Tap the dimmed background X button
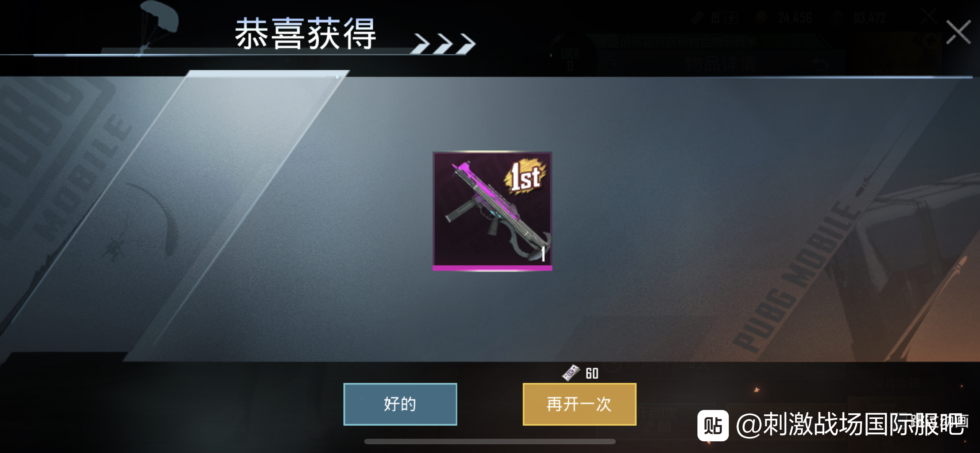Image resolution: width=980 pixels, height=453 pixels. [929, 16]
